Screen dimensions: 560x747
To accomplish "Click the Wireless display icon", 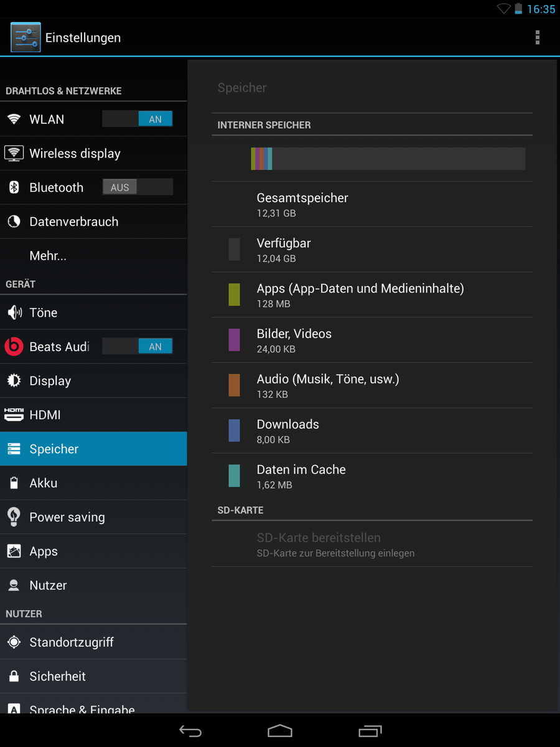I will [x=14, y=153].
